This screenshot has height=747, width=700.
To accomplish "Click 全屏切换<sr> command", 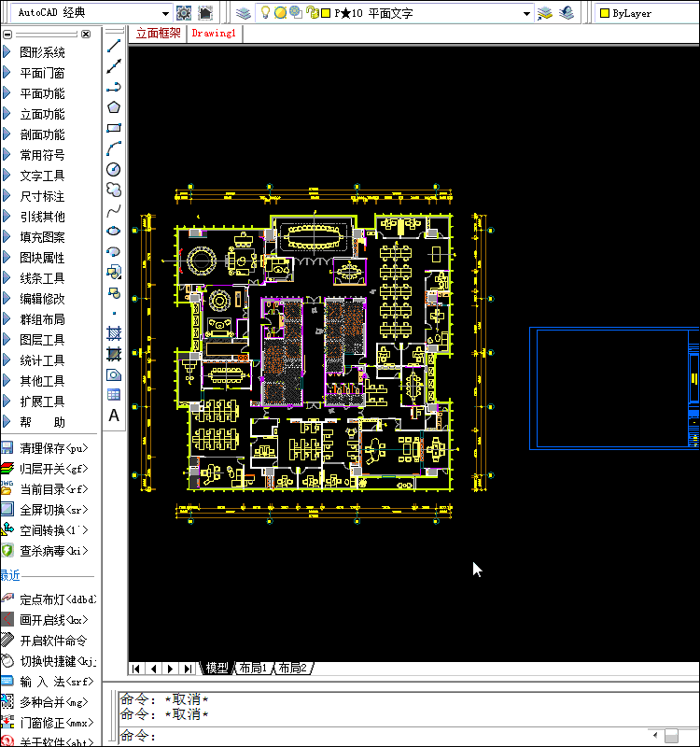I will click(52, 510).
